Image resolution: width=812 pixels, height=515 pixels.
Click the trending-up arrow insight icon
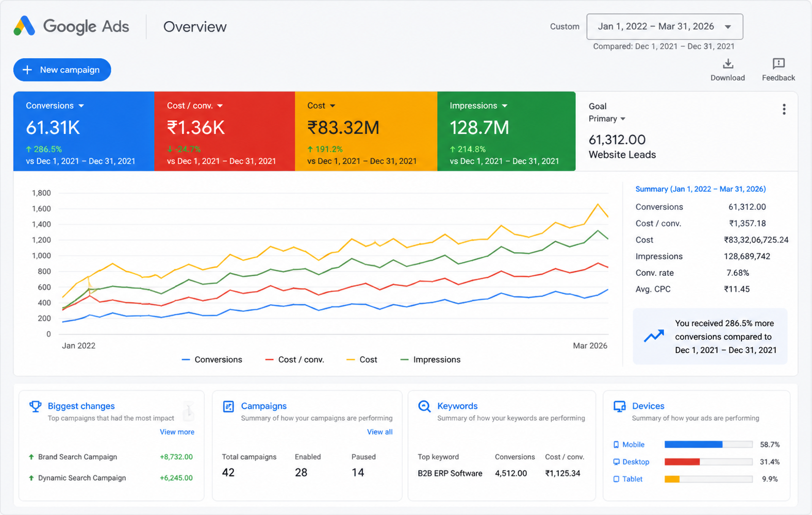[x=654, y=336]
